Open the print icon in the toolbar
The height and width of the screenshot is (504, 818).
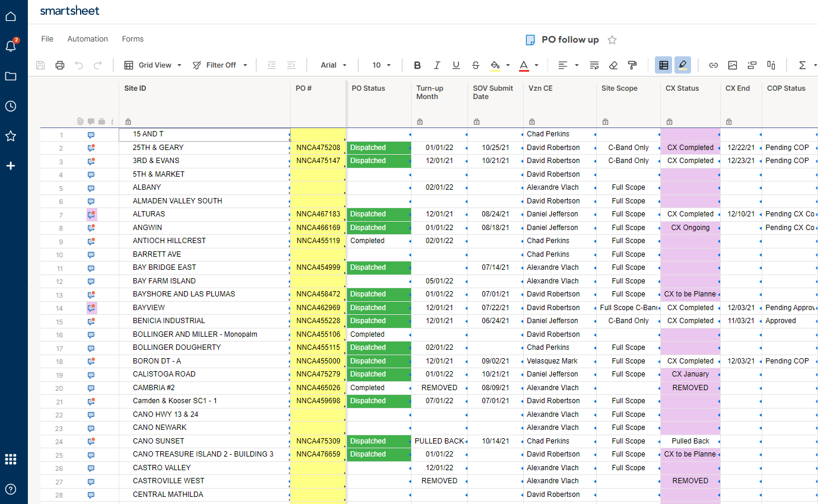pos(59,65)
